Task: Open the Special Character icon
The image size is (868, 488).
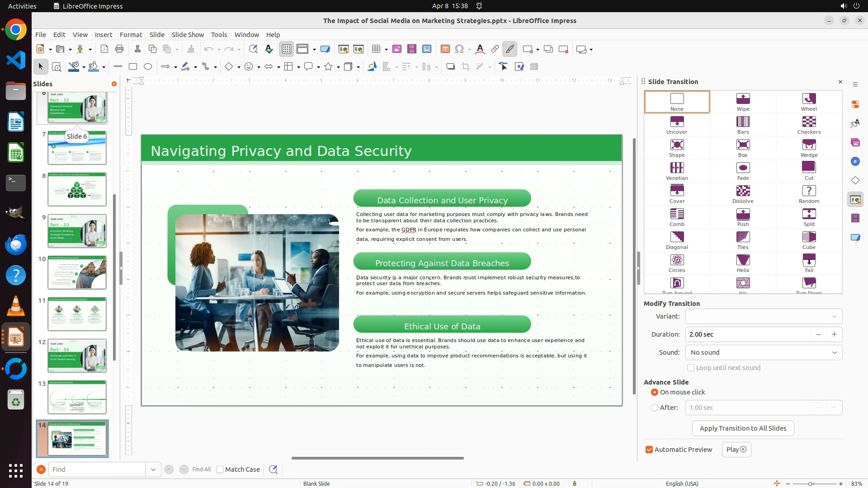Action: [x=459, y=49]
